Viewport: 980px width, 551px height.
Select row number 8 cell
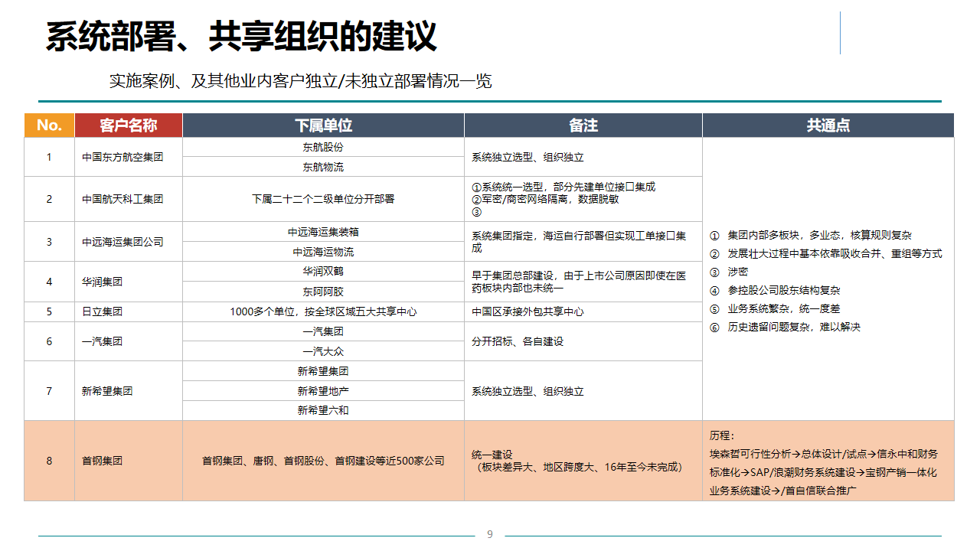[x=49, y=461]
